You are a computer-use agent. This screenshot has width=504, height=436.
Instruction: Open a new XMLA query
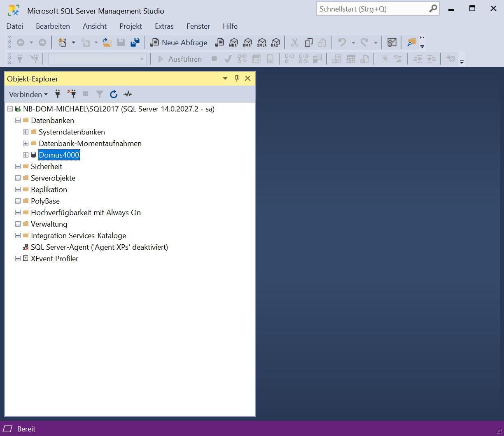262,42
